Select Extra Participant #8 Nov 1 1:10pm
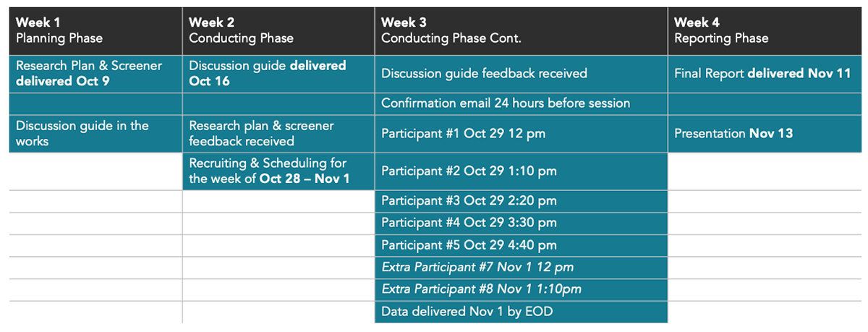 (521, 289)
